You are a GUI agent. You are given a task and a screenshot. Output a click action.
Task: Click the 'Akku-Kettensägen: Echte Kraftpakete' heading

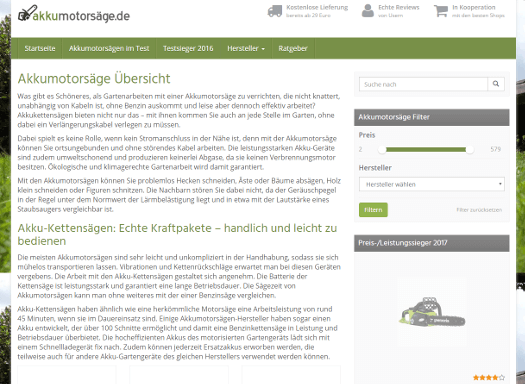click(177, 234)
